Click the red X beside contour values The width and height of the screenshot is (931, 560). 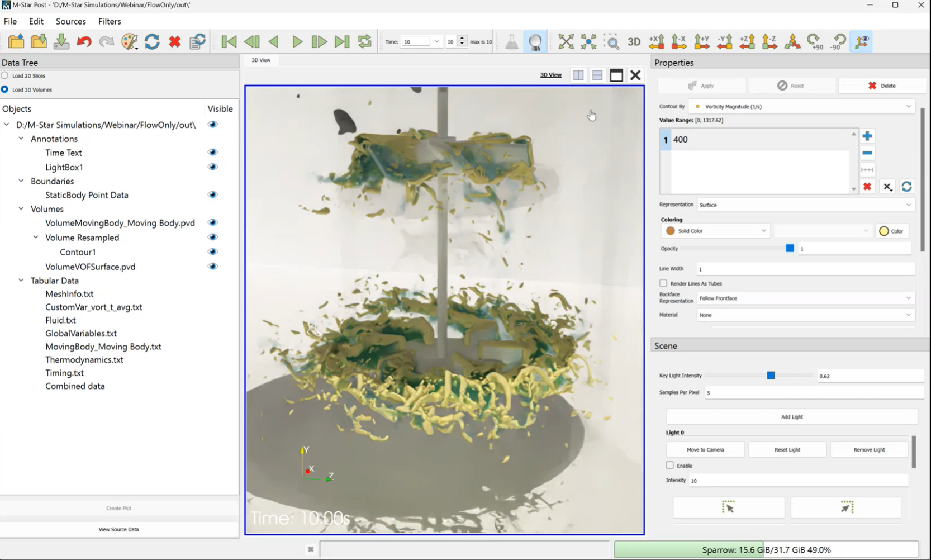pyautogui.click(x=867, y=187)
